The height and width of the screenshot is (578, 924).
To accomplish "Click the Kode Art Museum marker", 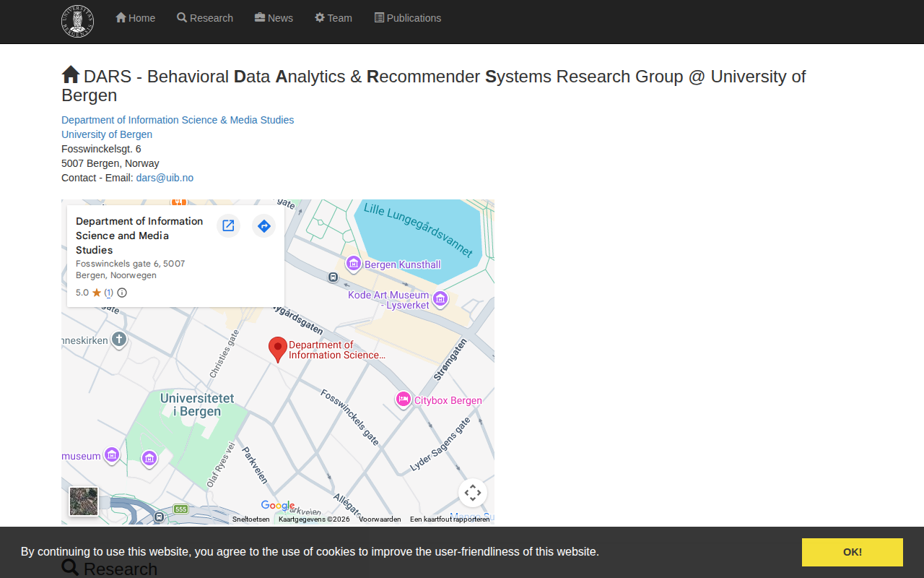I will point(440,298).
